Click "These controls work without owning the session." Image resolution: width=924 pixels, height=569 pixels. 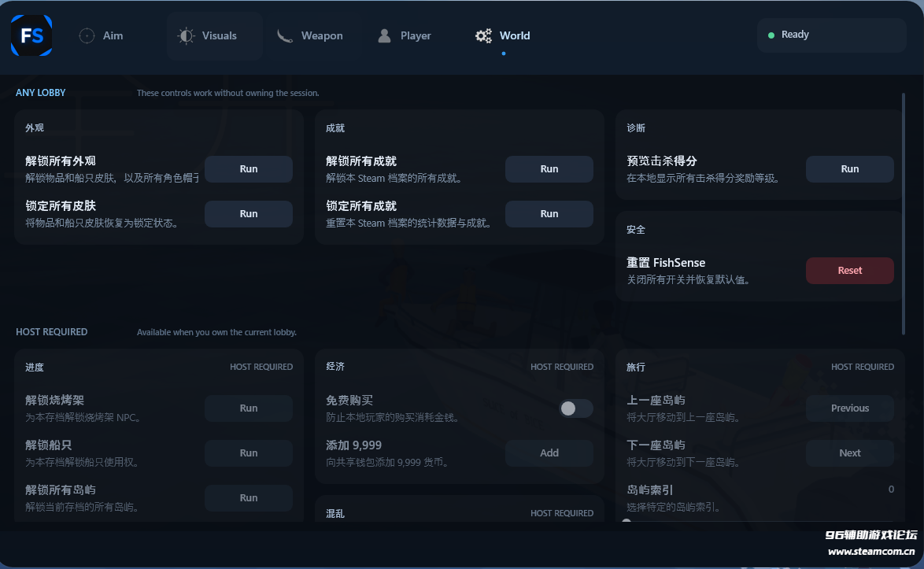point(228,93)
